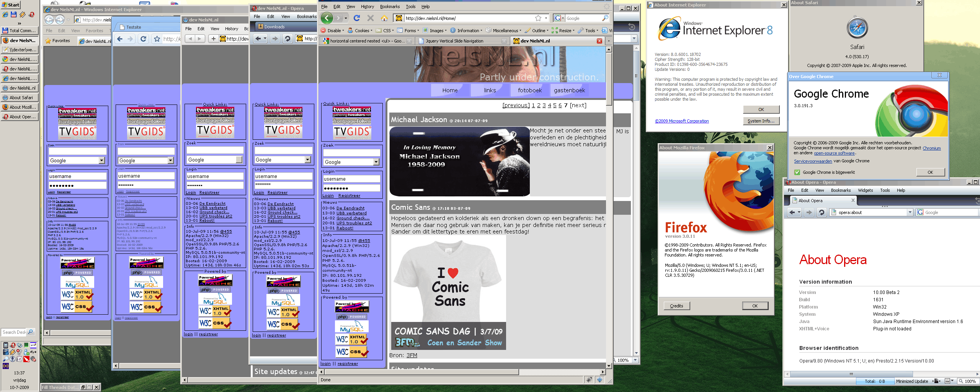The image size is (980, 392).
Task: Open the Cookies dropdown in Firefox
Action: click(x=360, y=31)
